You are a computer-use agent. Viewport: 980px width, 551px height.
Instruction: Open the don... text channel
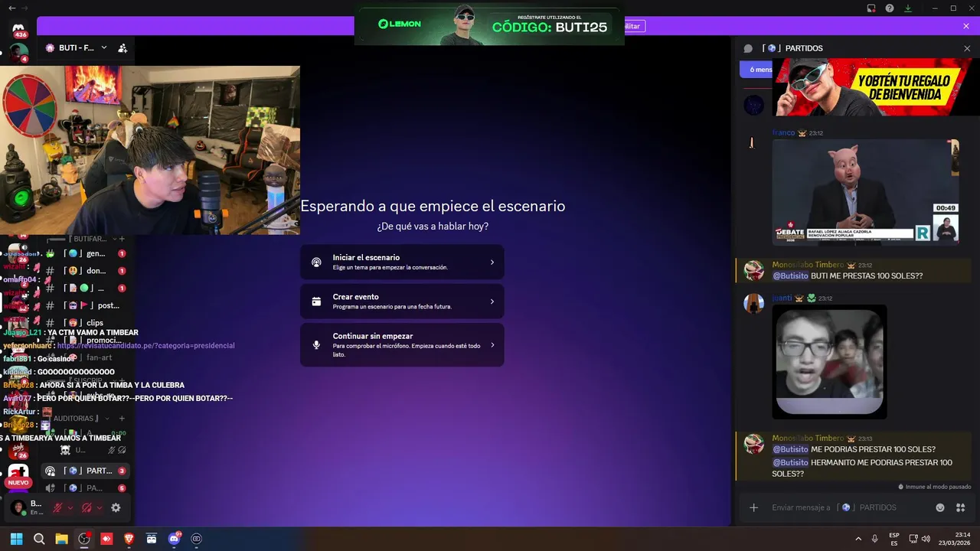coord(85,271)
